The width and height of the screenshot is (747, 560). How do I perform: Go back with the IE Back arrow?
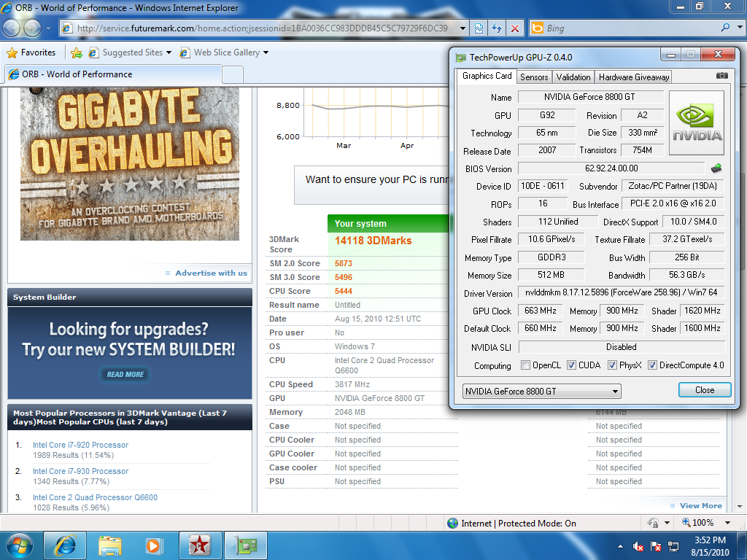coord(11,28)
